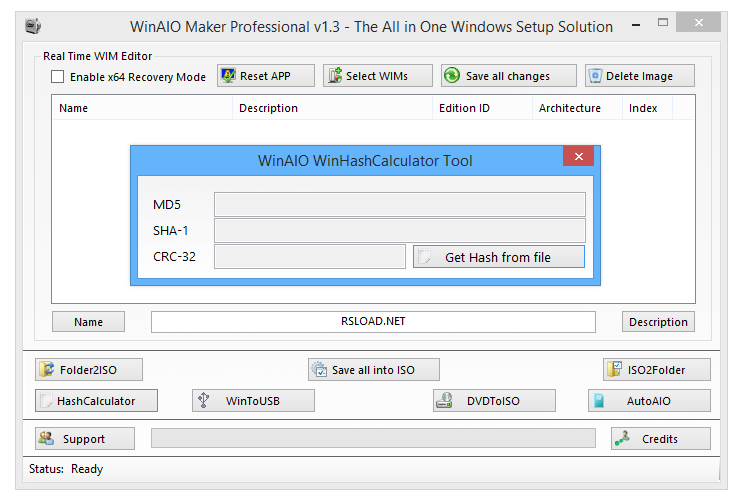The image size is (750, 503).
Task: Click the SHA-1 hash output field
Action: (x=399, y=230)
